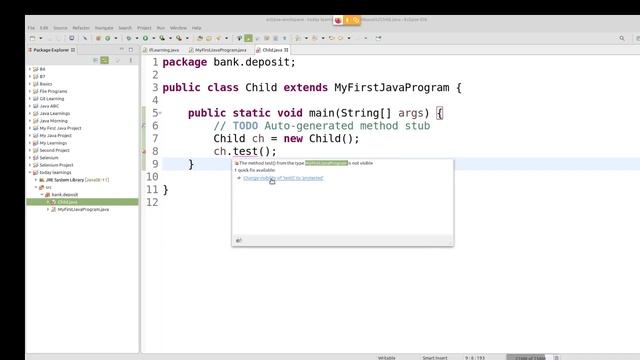This screenshot has width=640, height=360.
Task: Click the Writable status bar entry
Action: click(x=387, y=358)
